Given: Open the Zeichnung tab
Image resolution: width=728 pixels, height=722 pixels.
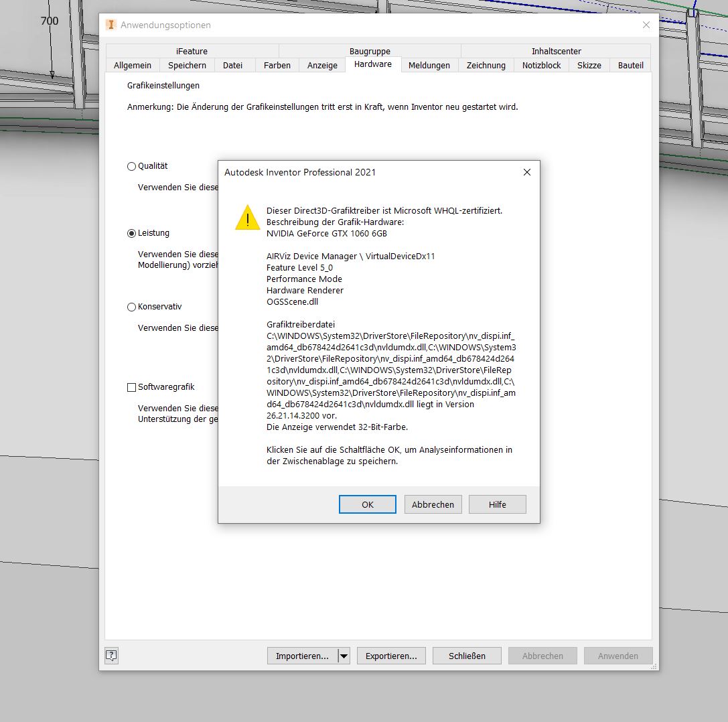Looking at the screenshot, I should (x=486, y=65).
